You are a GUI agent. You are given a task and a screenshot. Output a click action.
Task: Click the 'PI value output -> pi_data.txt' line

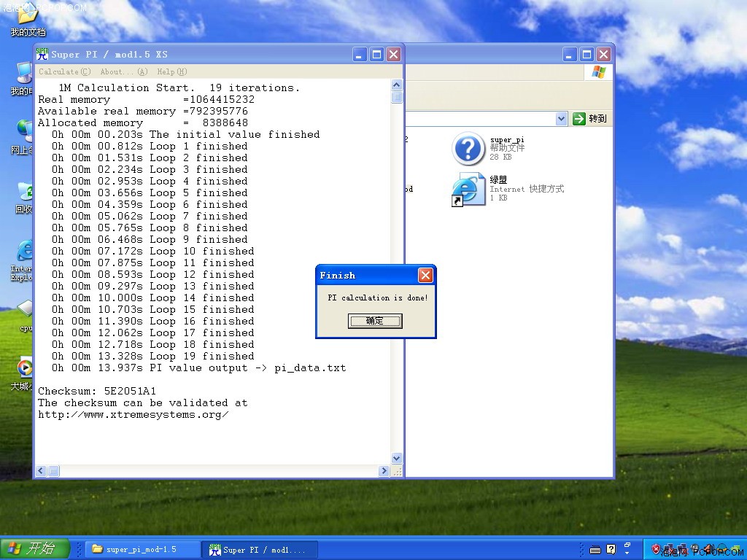tap(198, 368)
